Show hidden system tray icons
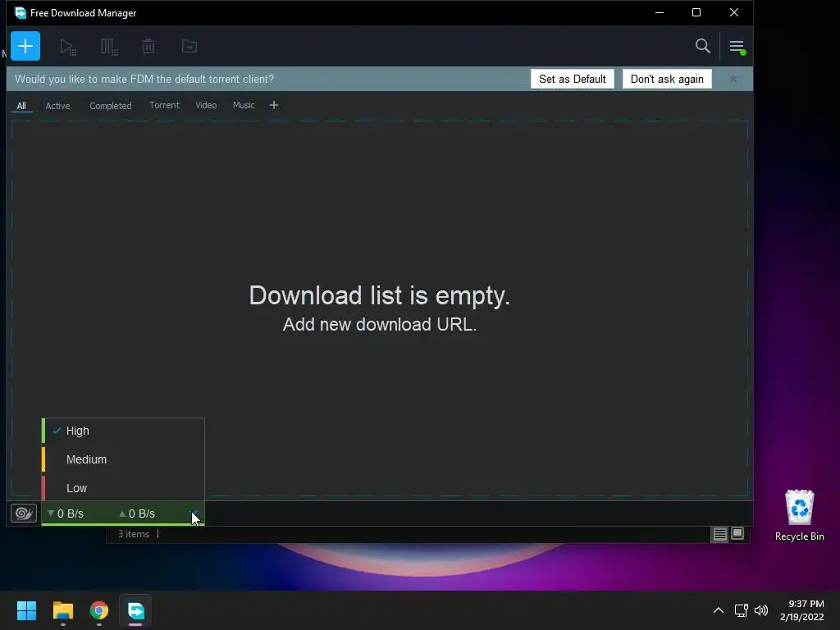840x630 pixels. (x=719, y=610)
